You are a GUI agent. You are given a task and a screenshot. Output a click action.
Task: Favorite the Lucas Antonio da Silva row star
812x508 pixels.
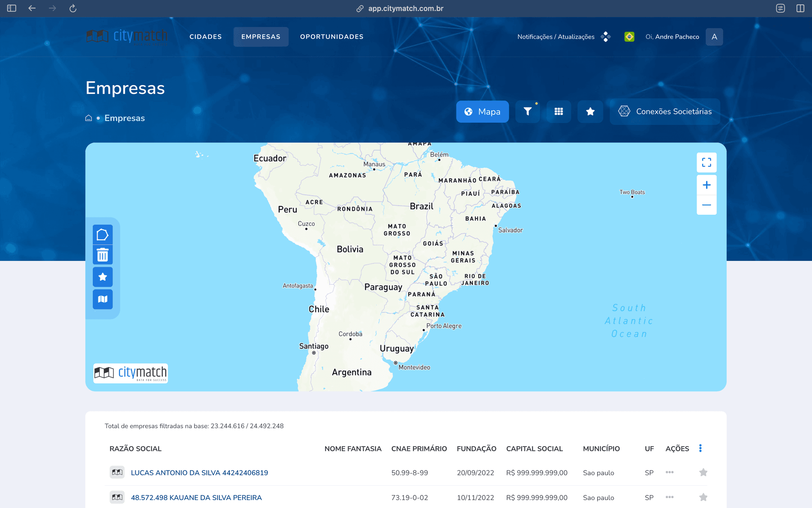click(703, 472)
